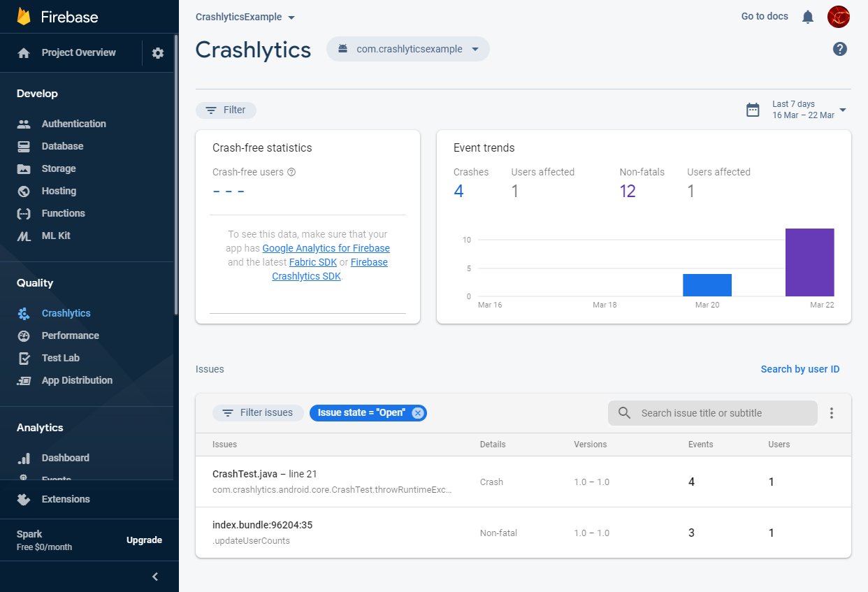868x592 pixels.
Task: Select App Distribution in the sidebar
Action: tap(77, 381)
